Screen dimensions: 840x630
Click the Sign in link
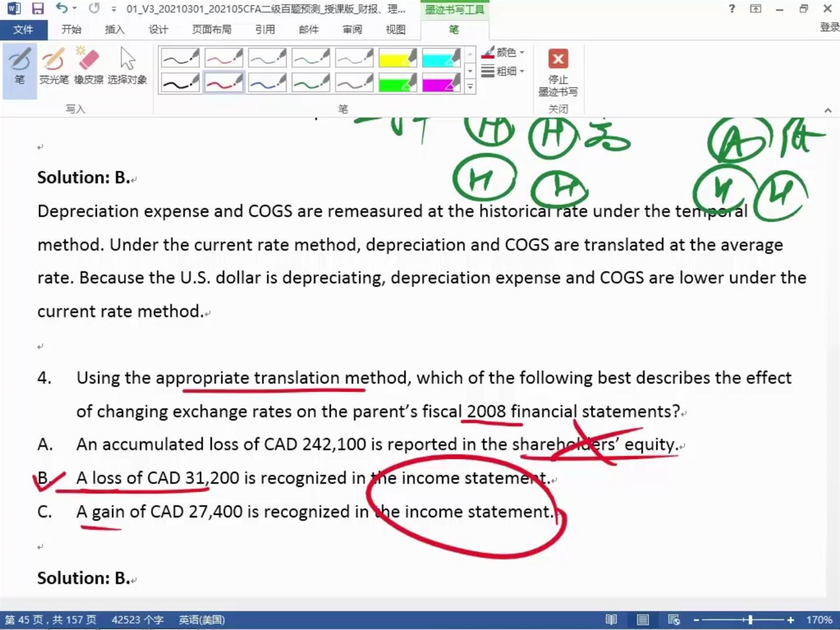pyautogui.click(x=829, y=27)
